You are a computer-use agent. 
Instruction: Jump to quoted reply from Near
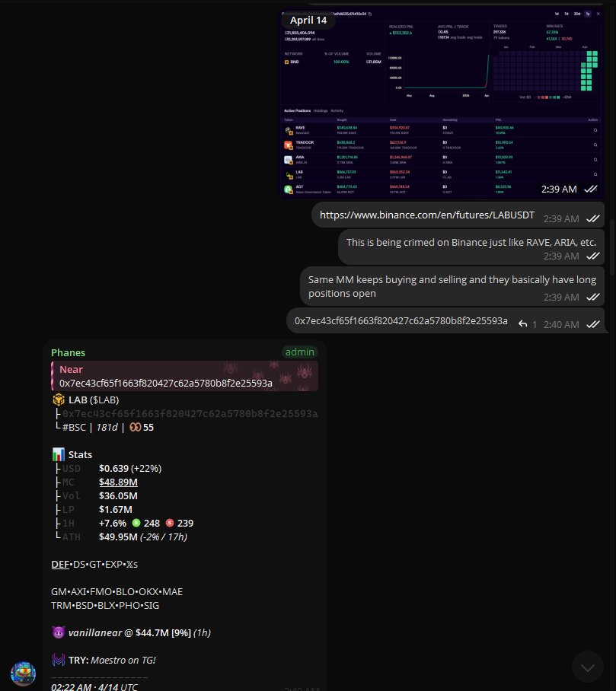(184, 376)
